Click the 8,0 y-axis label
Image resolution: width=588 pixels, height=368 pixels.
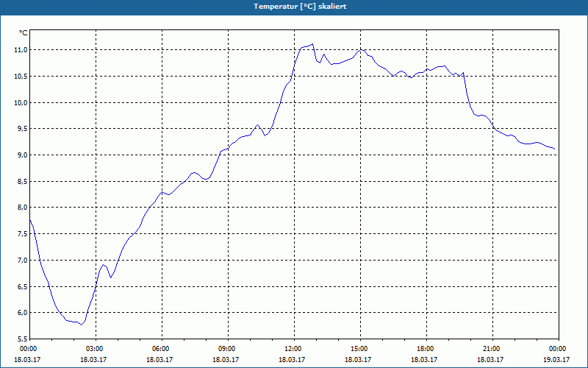pos(23,208)
